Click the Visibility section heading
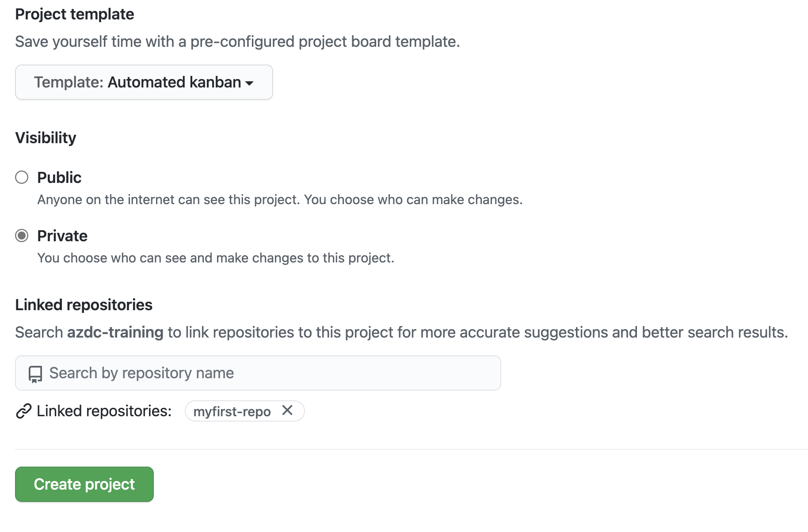The image size is (808, 532). click(46, 137)
